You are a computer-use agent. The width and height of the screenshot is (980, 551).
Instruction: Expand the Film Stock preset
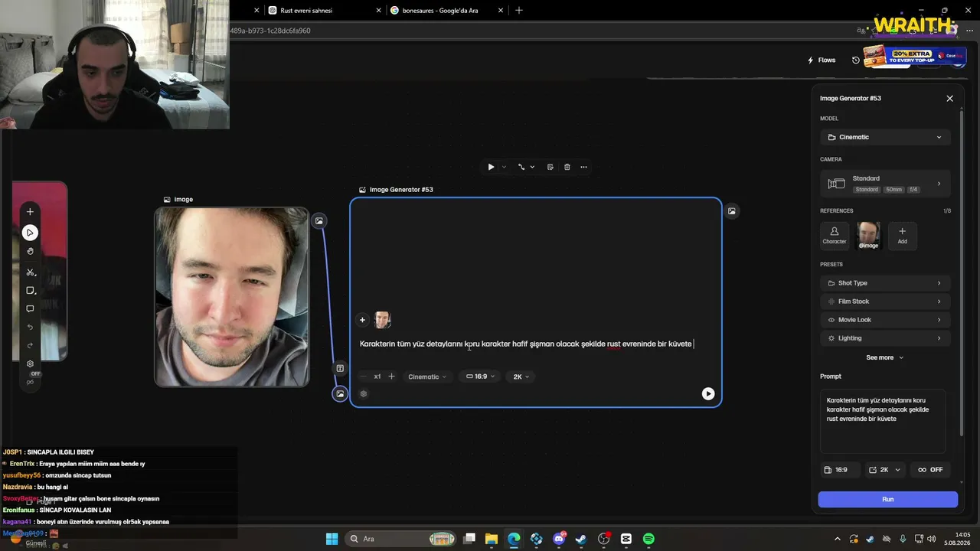885,302
